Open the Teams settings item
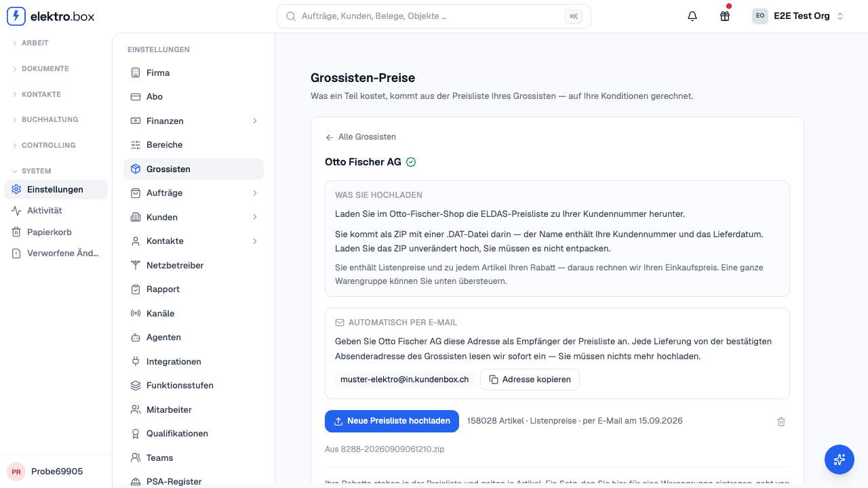 pyautogui.click(x=193, y=457)
